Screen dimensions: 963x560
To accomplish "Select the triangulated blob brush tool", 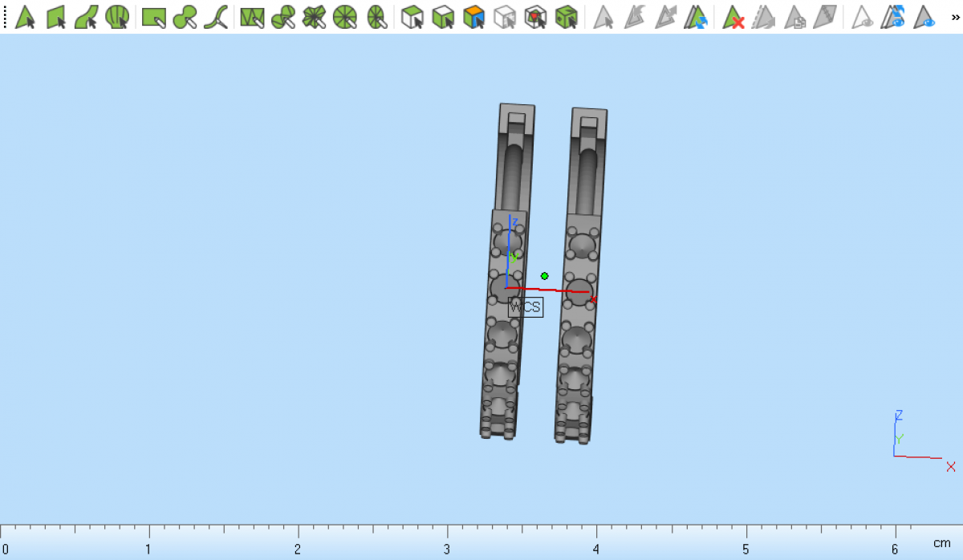I will [282, 17].
